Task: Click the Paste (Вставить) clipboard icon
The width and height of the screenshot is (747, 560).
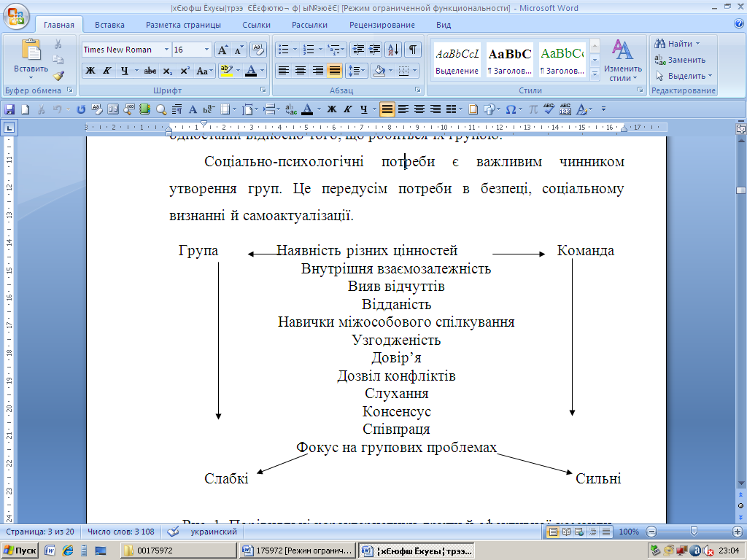Action: coord(31,50)
